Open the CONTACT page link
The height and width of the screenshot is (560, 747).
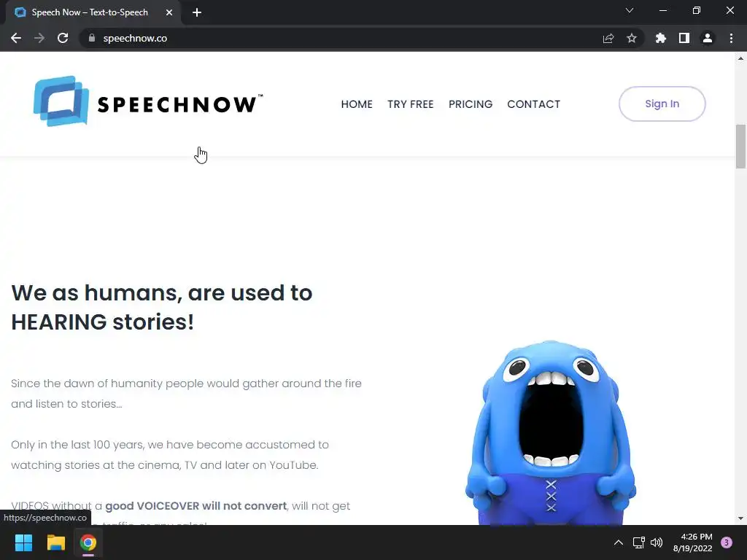(533, 104)
